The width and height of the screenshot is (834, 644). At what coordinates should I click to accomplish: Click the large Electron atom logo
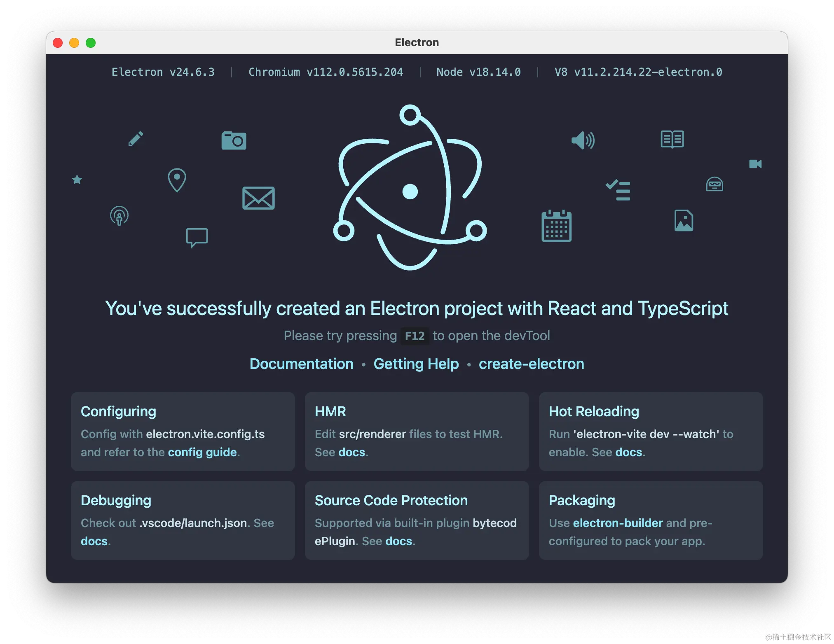[410, 187]
